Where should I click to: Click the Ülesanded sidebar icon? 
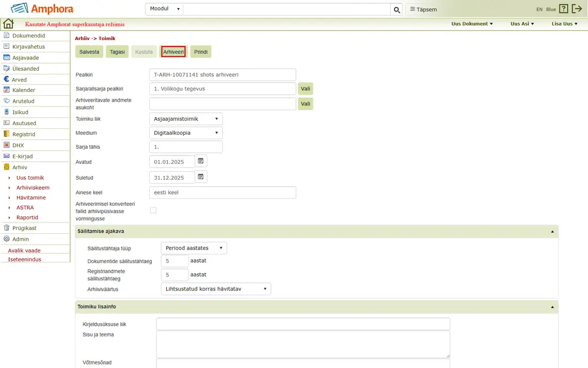[6, 68]
